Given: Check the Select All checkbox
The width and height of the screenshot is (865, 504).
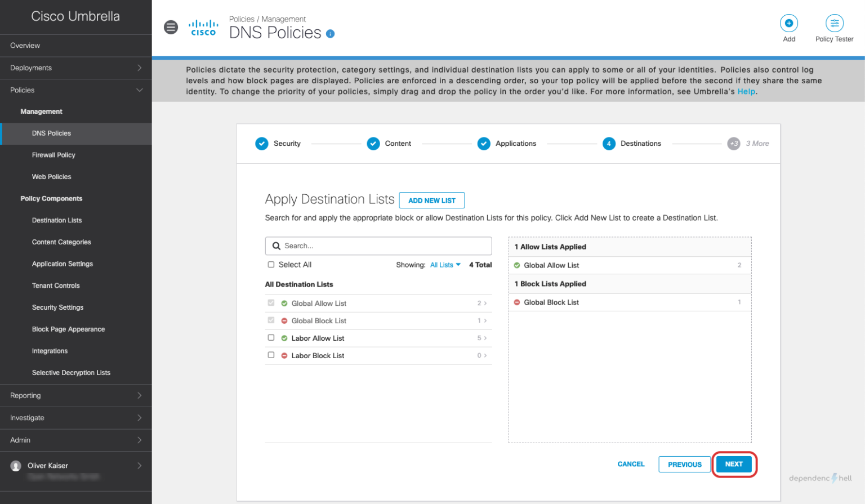Looking at the screenshot, I should click(271, 264).
